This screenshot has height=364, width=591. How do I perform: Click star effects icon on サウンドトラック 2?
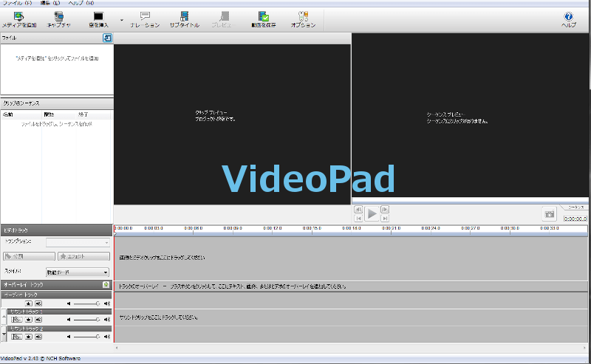29,337
